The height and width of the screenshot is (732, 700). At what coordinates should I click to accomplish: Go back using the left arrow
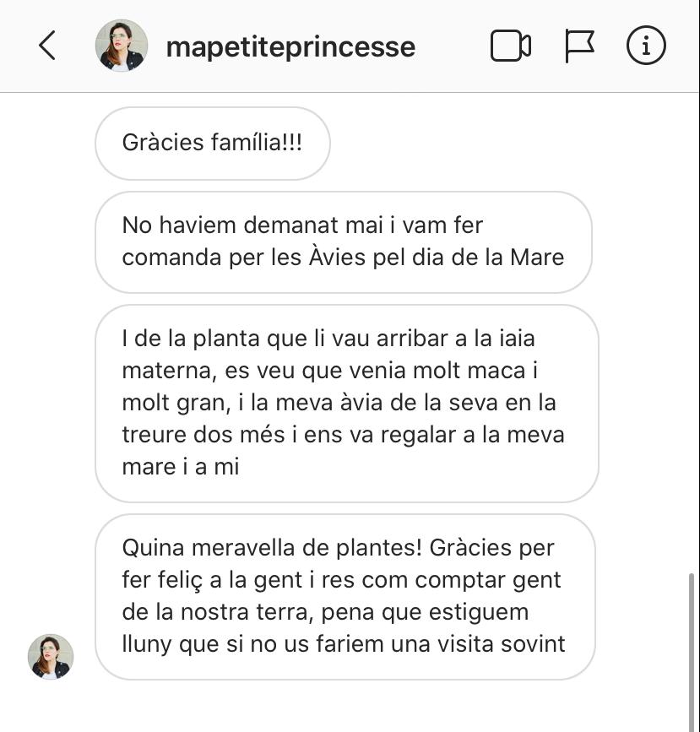[47, 46]
